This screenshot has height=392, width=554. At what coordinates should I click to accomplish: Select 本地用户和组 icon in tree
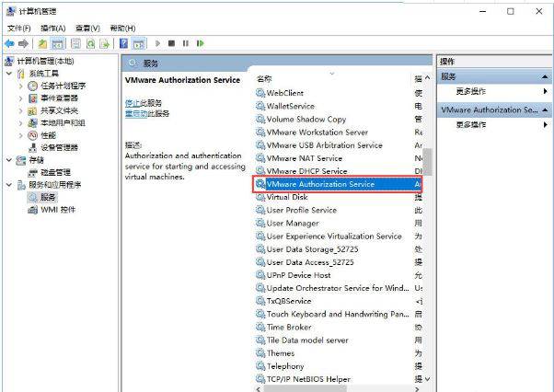[32, 123]
